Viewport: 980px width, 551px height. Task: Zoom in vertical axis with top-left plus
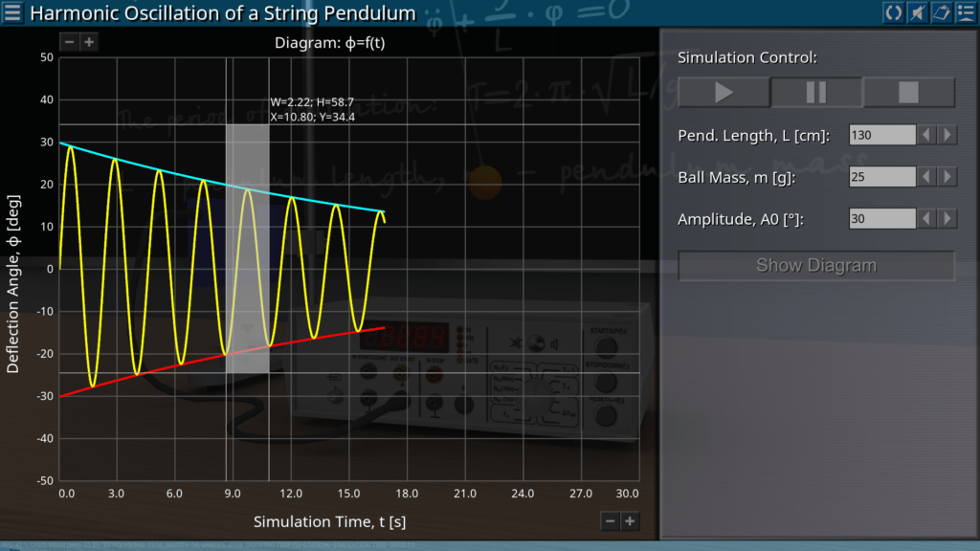pos(88,42)
